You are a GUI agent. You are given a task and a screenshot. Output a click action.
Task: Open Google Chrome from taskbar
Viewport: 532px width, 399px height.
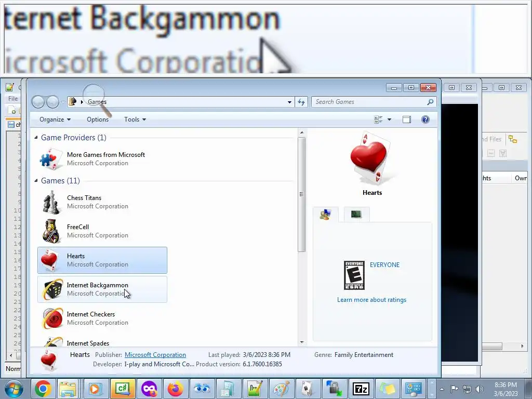coord(43,389)
